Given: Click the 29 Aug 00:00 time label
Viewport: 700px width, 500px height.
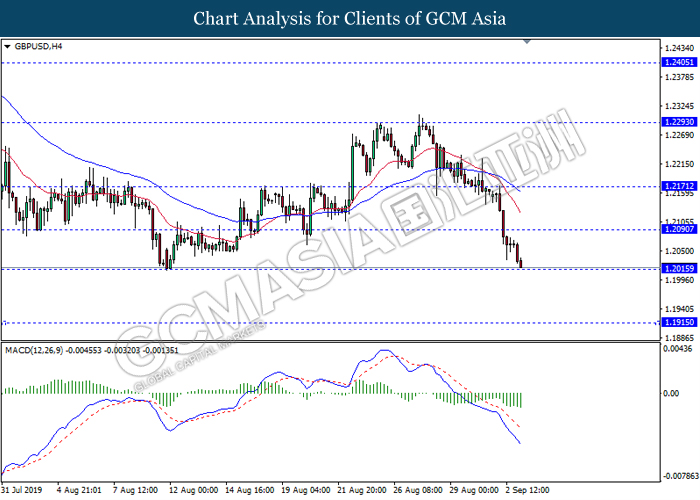Looking at the screenshot, I should tap(474, 490).
